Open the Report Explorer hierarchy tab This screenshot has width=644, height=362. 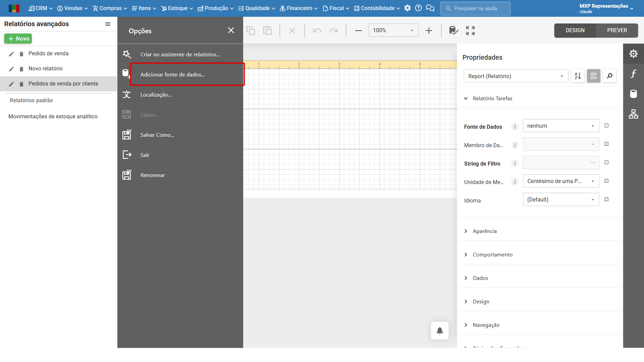pos(633,114)
